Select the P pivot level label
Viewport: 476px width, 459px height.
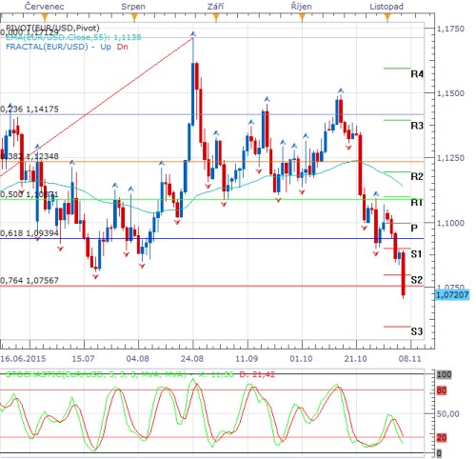[414, 228]
